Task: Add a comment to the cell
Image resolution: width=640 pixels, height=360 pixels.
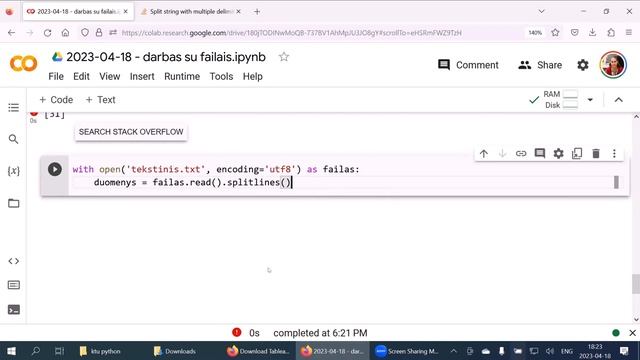Action: coord(540,154)
